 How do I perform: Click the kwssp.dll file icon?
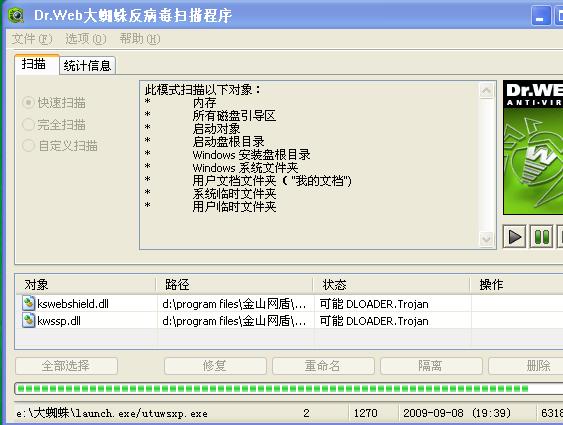coord(28,320)
